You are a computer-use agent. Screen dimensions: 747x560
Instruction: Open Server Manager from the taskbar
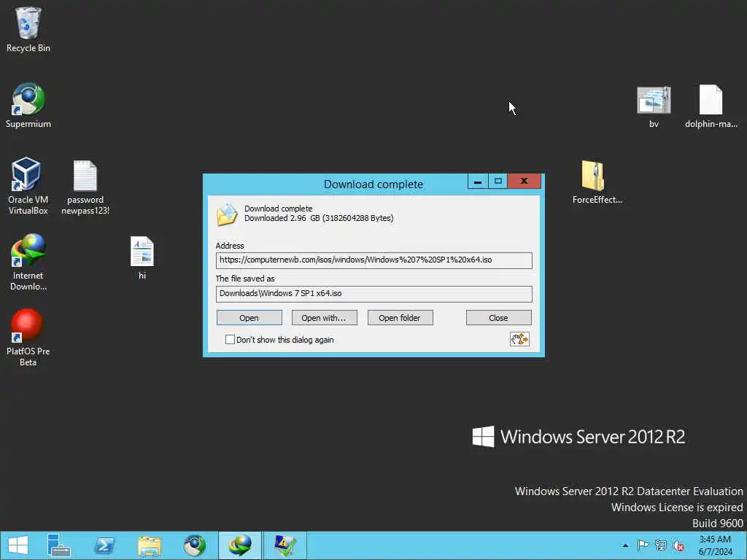tap(58, 545)
